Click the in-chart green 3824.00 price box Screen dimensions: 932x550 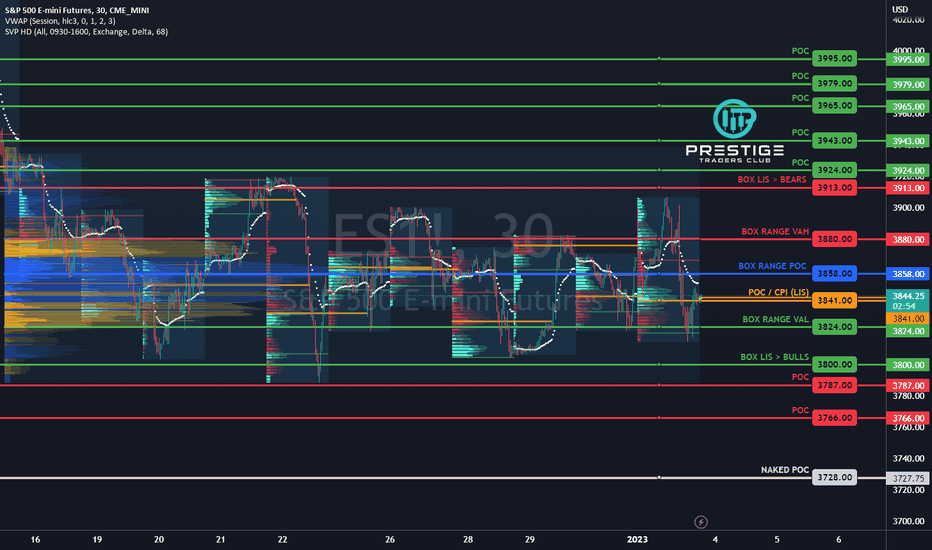[x=835, y=326]
